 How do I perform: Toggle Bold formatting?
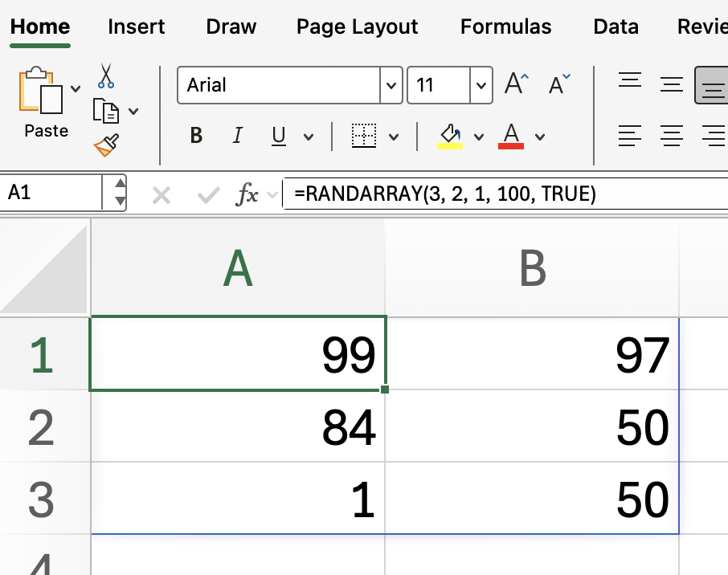click(196, 136)
